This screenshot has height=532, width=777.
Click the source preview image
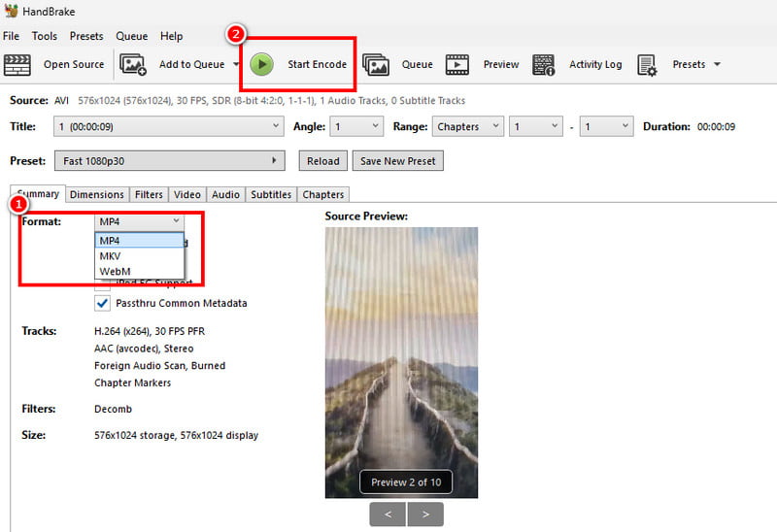[401, 362]
